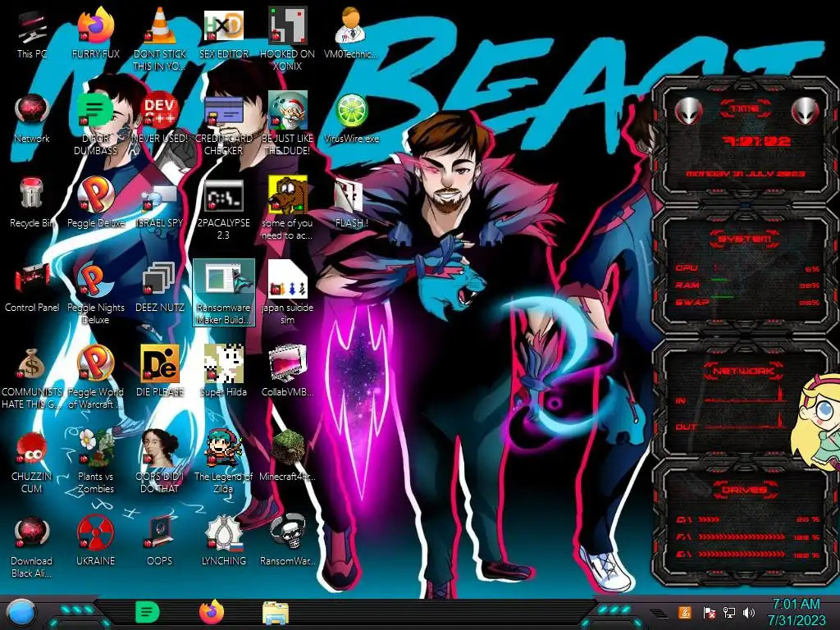Launch Super Hilda pixel game
840x630 pixels.
[x=223, y=372]
